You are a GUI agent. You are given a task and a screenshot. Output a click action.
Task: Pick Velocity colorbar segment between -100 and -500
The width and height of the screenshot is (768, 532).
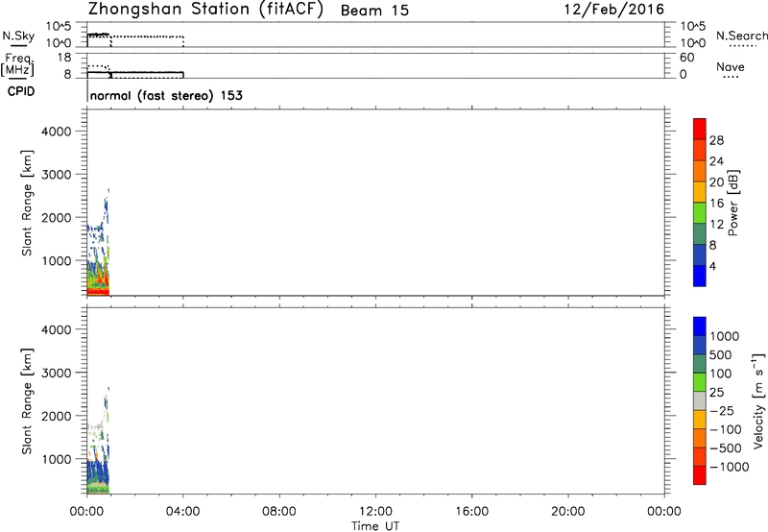coord(700,438)
